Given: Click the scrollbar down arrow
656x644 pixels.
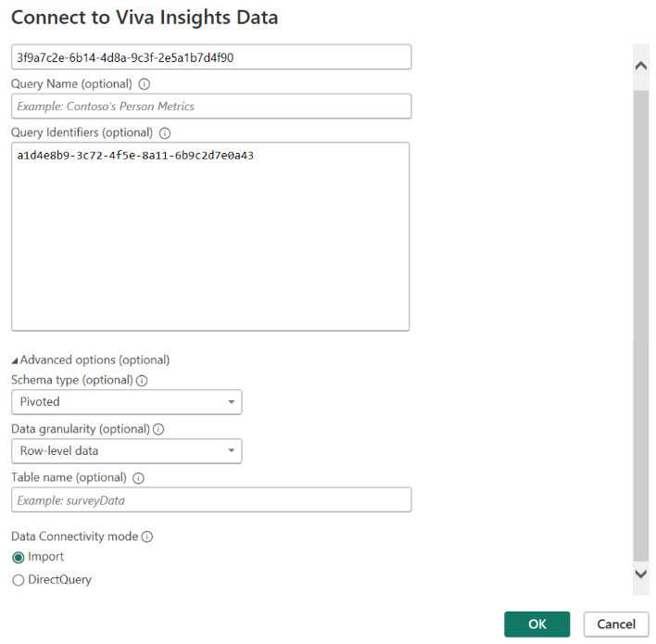Looking at the screenshot, I should coord(641,574).
